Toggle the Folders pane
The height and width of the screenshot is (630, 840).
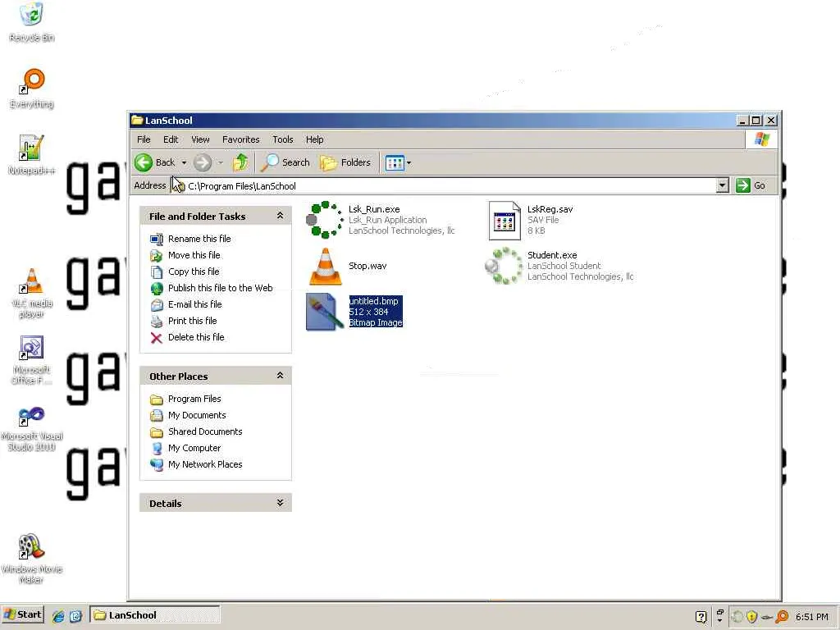[345, 162]
